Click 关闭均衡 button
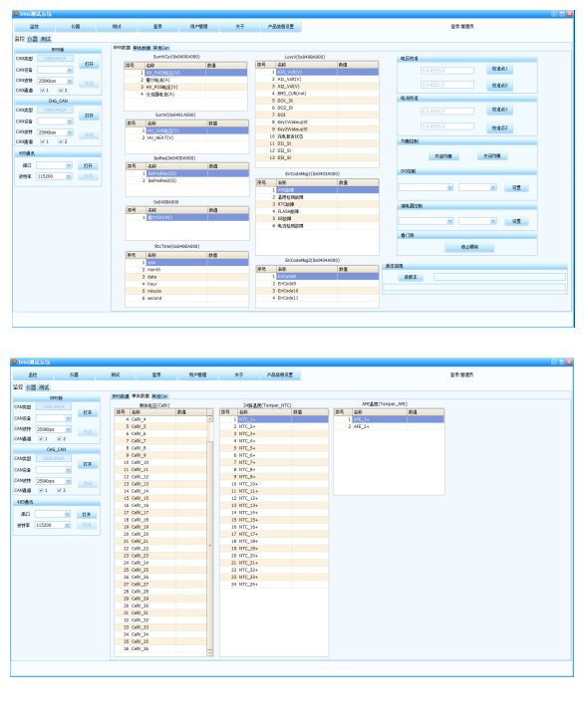Screen dimensions: 585x728 point(492,156)
